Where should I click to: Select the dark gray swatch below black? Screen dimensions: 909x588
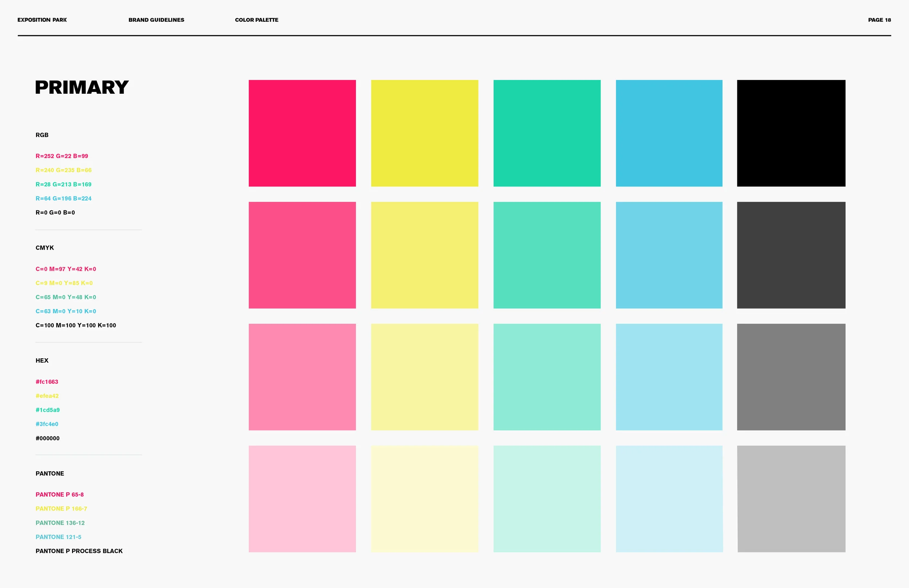pos(790,255)
